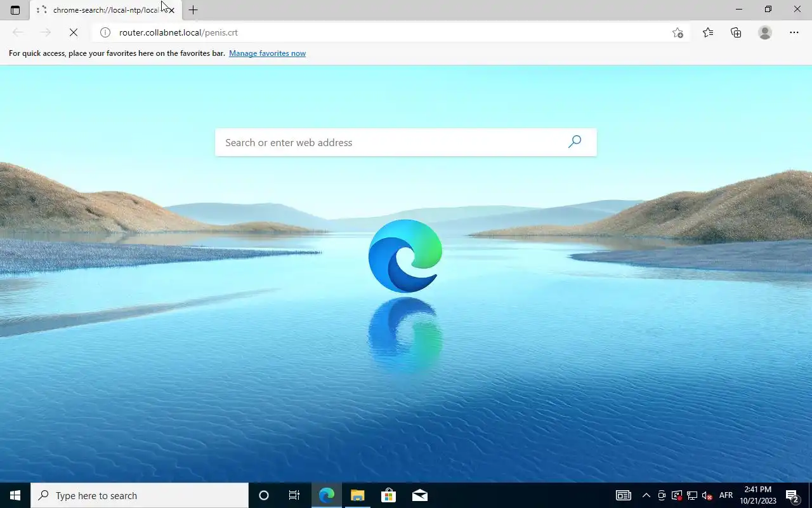Click the taskbar Type here to search box
This screenshot has width=812, height=508.
[x=140, y=495]
